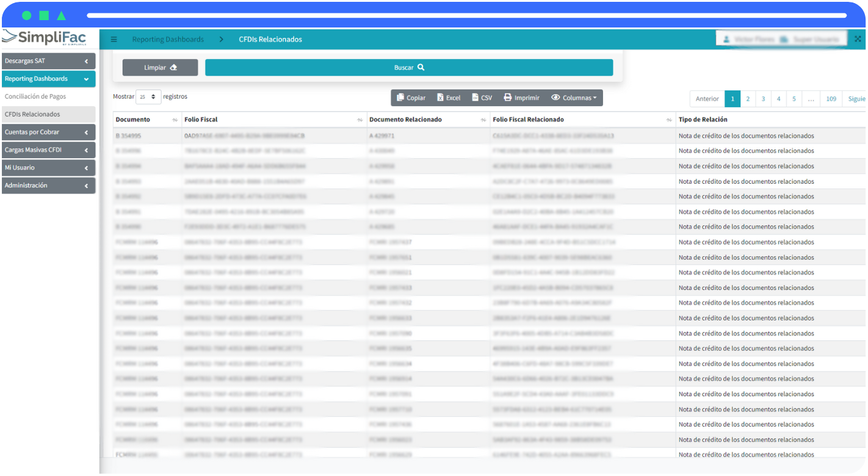This screenshot has height=476, width=868.
Task: Export table with Excel button
Action: (449, 98)
